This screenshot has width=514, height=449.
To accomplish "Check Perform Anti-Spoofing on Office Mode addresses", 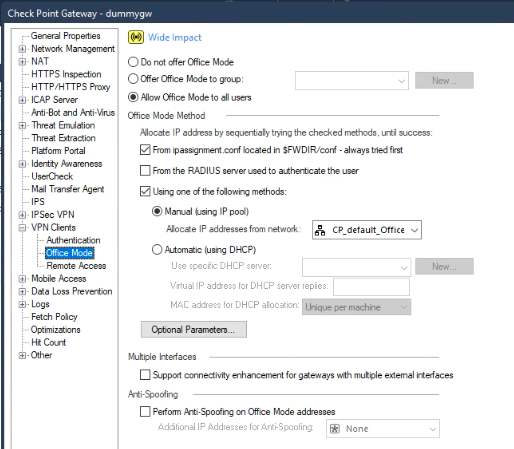I will [145, 412].
